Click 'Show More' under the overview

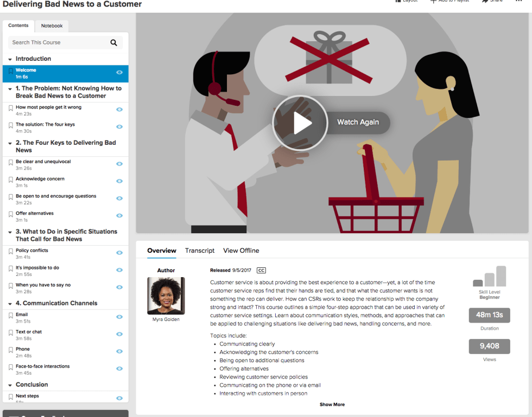[x=332, y=405]
